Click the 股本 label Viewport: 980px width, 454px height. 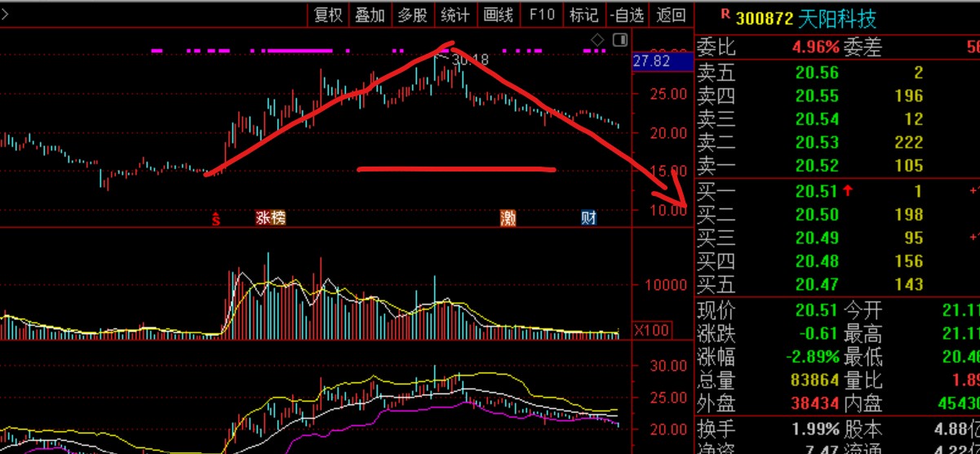pos(863,430)
